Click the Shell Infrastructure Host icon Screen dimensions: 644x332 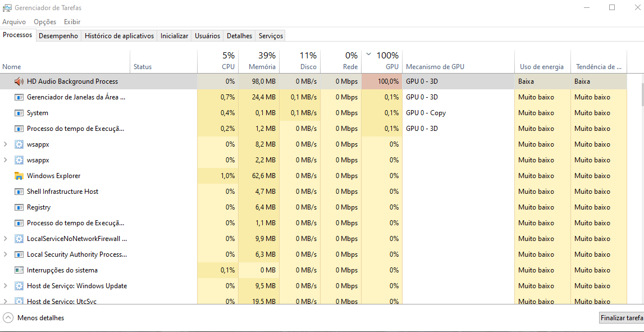point(19,192)
